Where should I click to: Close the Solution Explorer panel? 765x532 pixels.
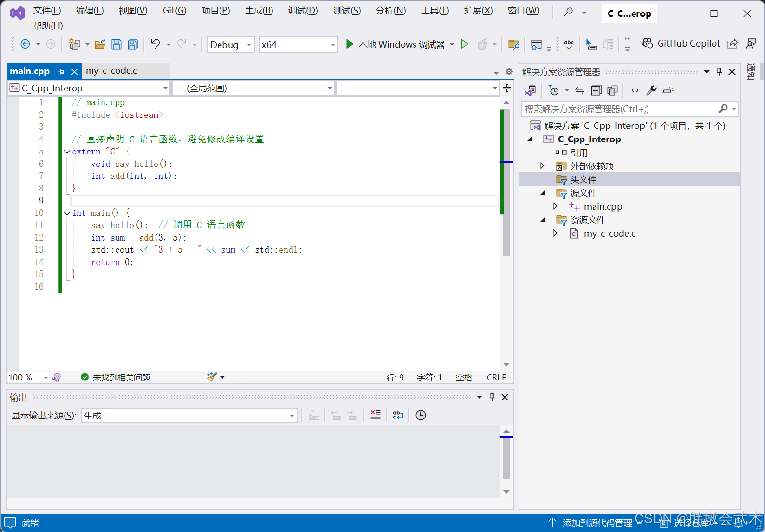(x=732, y=72)
